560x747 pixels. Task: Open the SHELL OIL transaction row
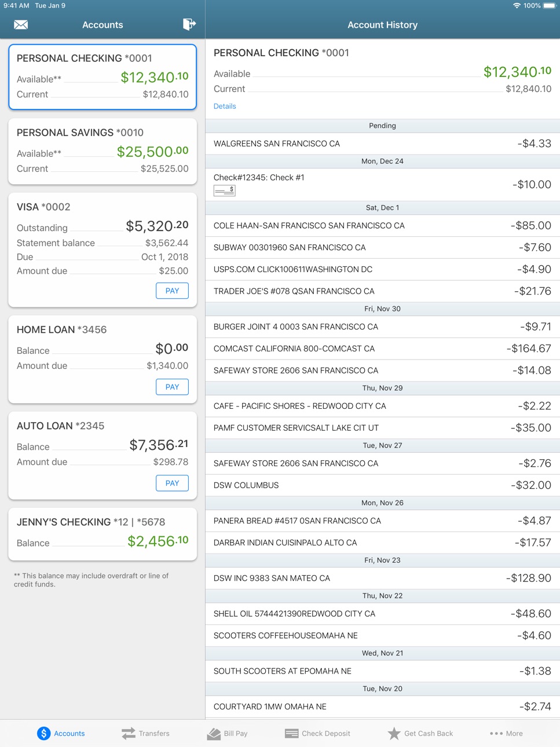coord(382,614)
